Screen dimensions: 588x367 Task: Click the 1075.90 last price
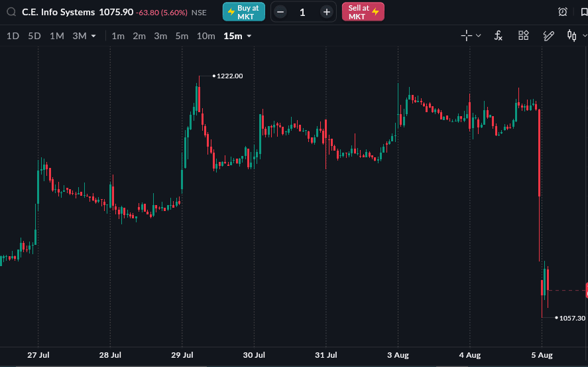click(116, 12)
